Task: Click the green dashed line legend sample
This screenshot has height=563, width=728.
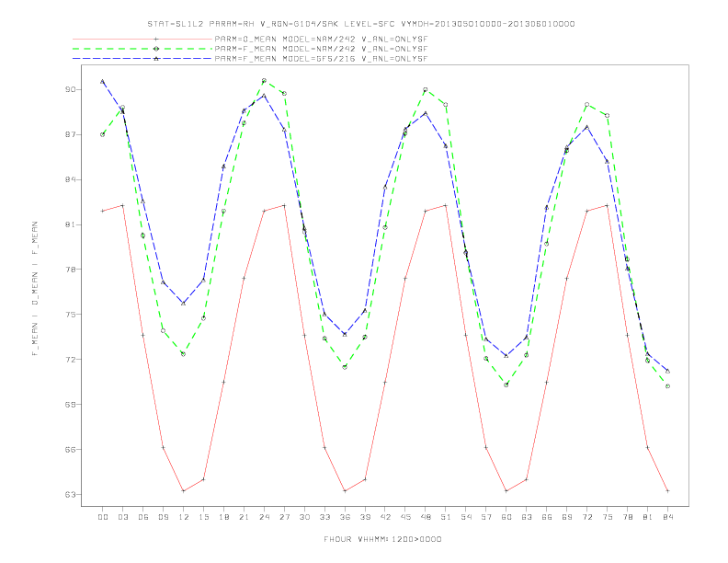Action: [142, 49]
